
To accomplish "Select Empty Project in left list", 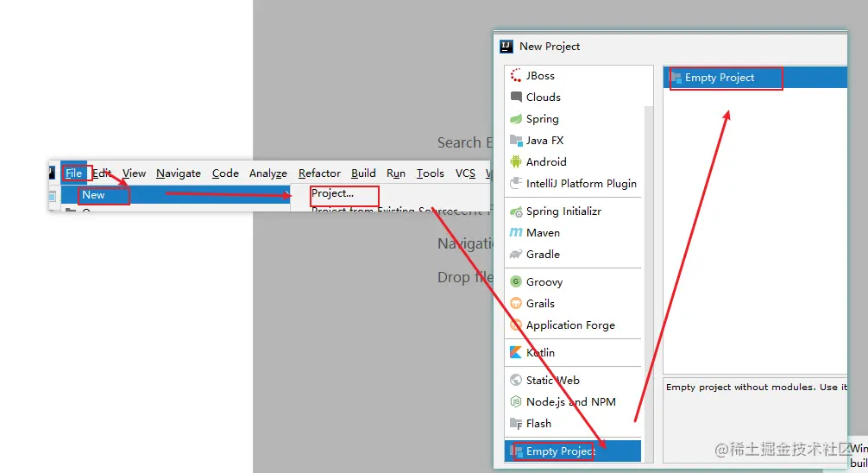I will coord(573,451).
